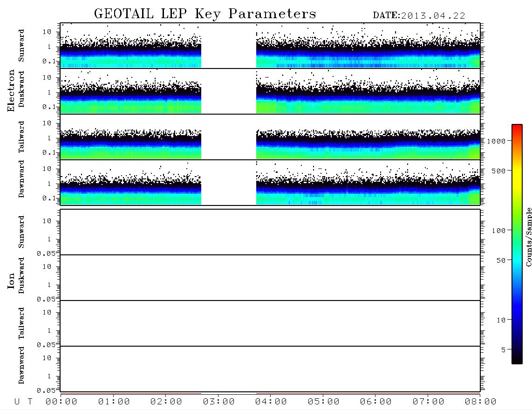532x410 pixels.
Task: Click the "02:00" time tick label
Action: 166,402
